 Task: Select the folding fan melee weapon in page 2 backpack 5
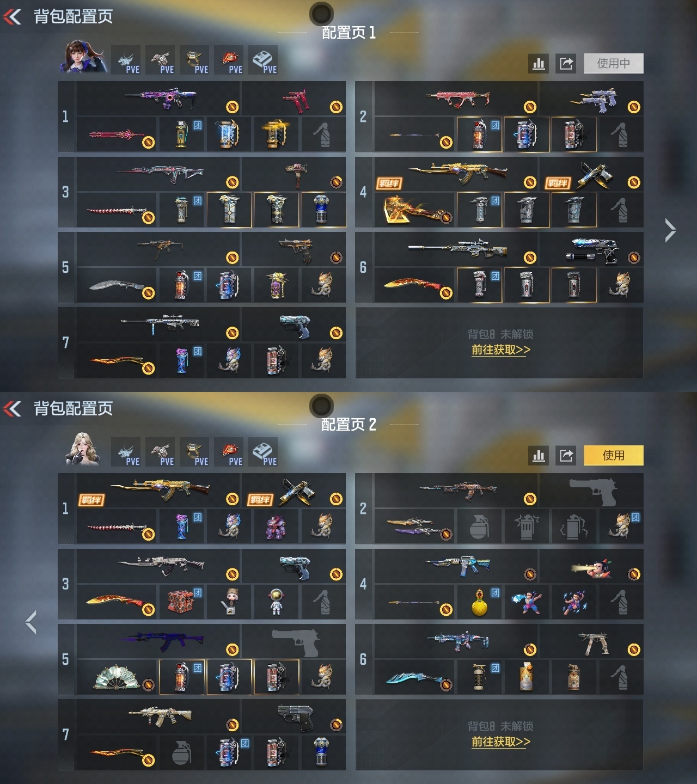pyautogui.click(x=116, y=677)
